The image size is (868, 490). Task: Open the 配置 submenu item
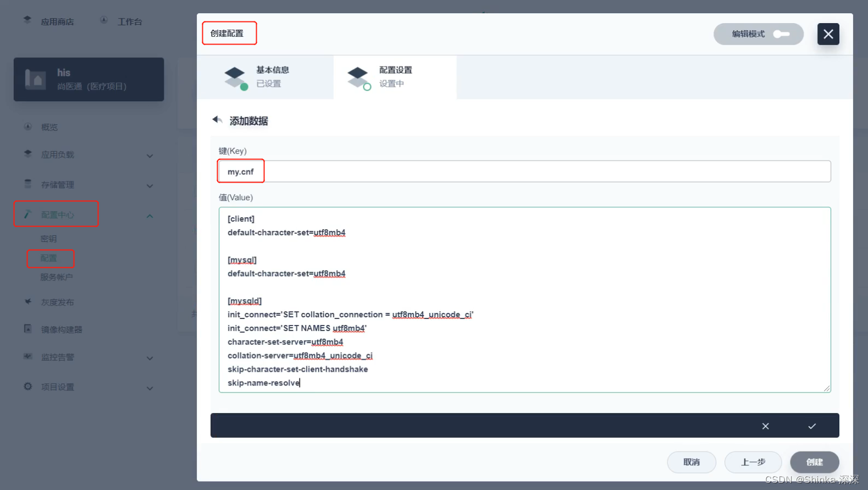(x=48, y=258)
